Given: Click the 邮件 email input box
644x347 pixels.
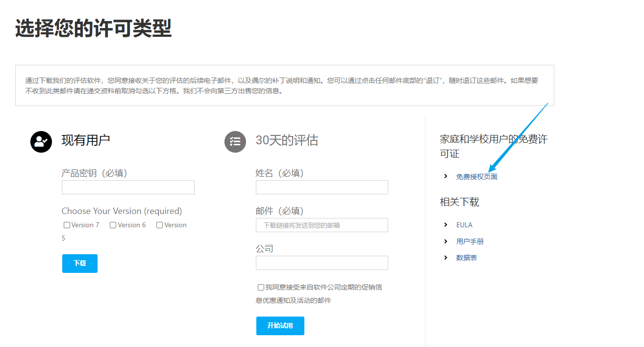Looking at the screenshot, I should (x=322, y=225).
